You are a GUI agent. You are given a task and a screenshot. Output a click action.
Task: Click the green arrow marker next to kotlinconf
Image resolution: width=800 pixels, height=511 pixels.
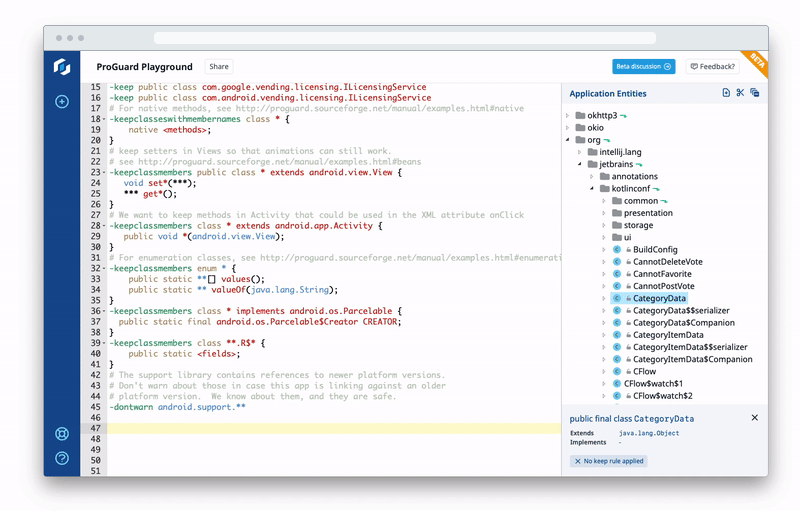point(656,189)
